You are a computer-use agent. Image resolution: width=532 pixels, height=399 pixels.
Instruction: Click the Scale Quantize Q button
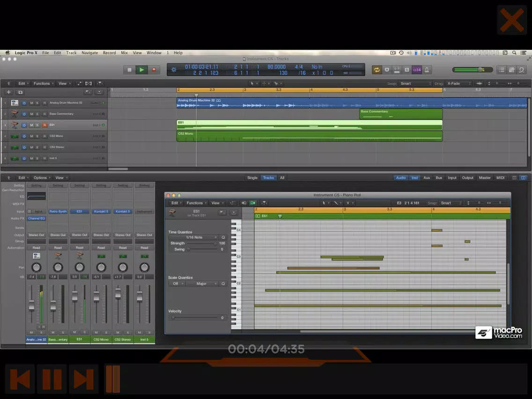223,284
